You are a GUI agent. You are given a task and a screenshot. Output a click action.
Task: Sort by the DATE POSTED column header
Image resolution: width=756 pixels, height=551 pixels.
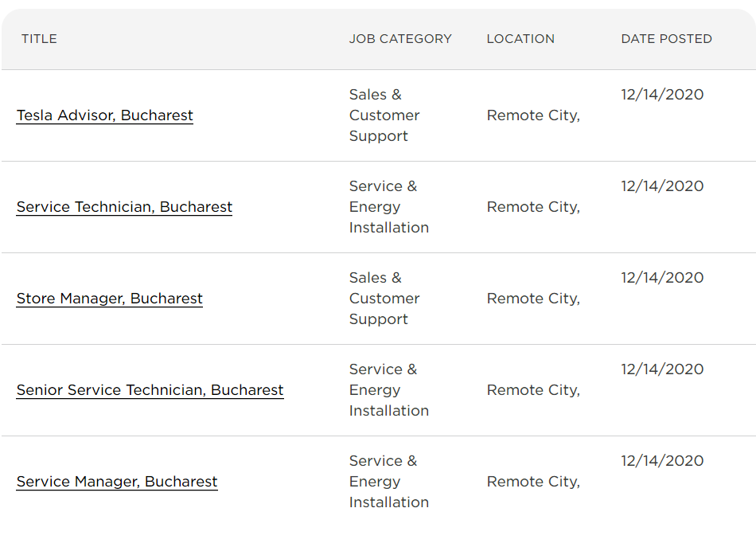(x=666, y=38)
